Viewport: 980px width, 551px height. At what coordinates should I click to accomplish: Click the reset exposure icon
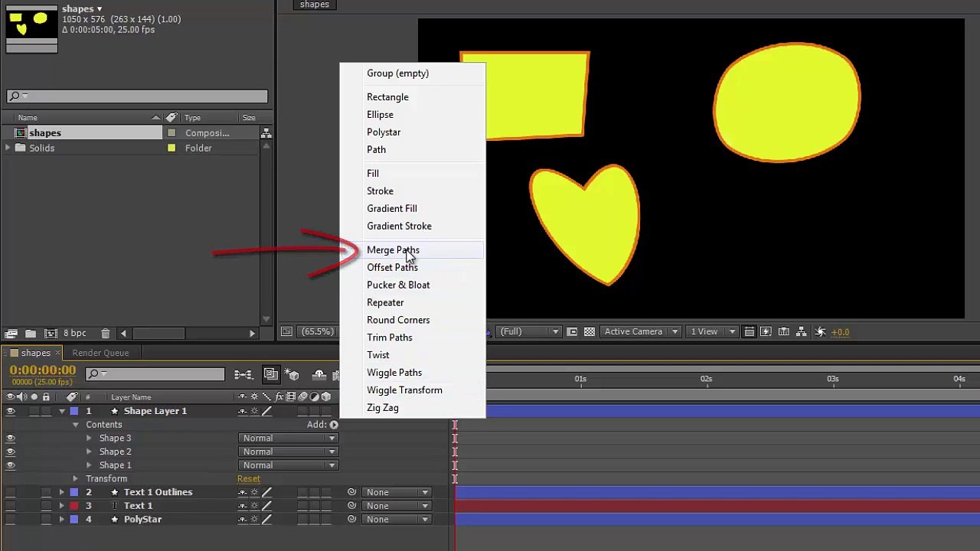coord(820,332)
